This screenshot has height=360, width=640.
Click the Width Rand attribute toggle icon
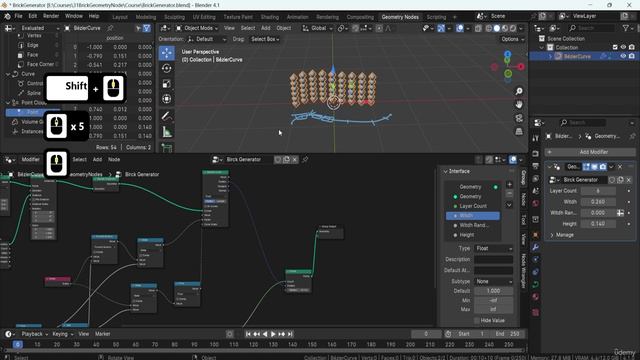click(620, 213)
